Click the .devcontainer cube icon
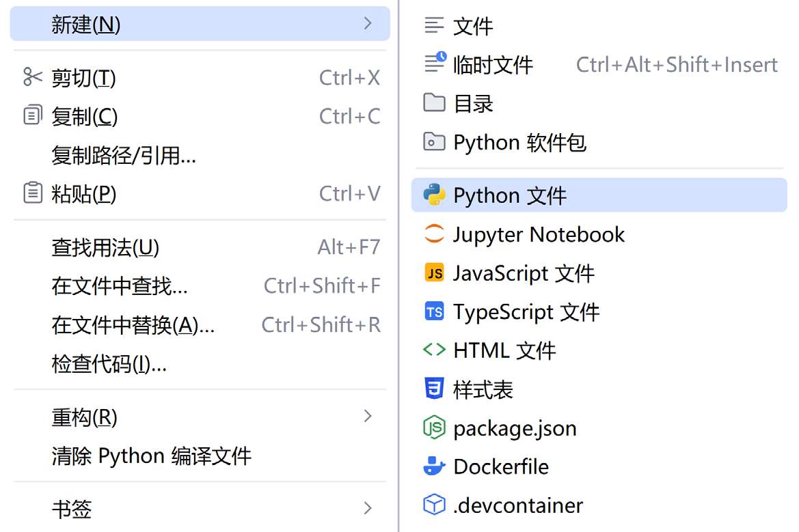 coord(434,505)
